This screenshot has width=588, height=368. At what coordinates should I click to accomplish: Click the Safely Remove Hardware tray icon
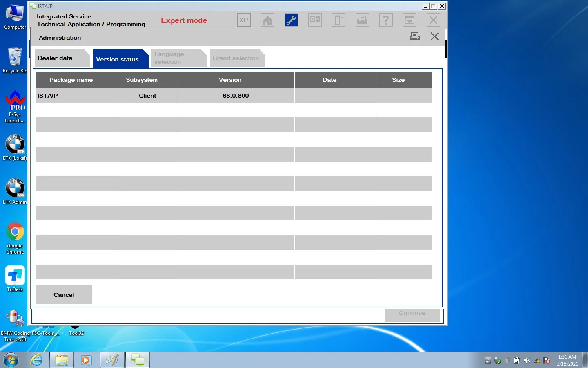498,360
